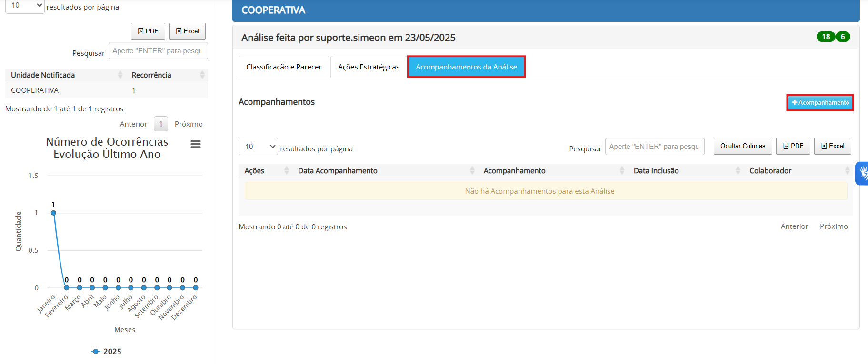Sort by Data Inclusão column
The image size is (868, 364).
[x=738, y=170]
